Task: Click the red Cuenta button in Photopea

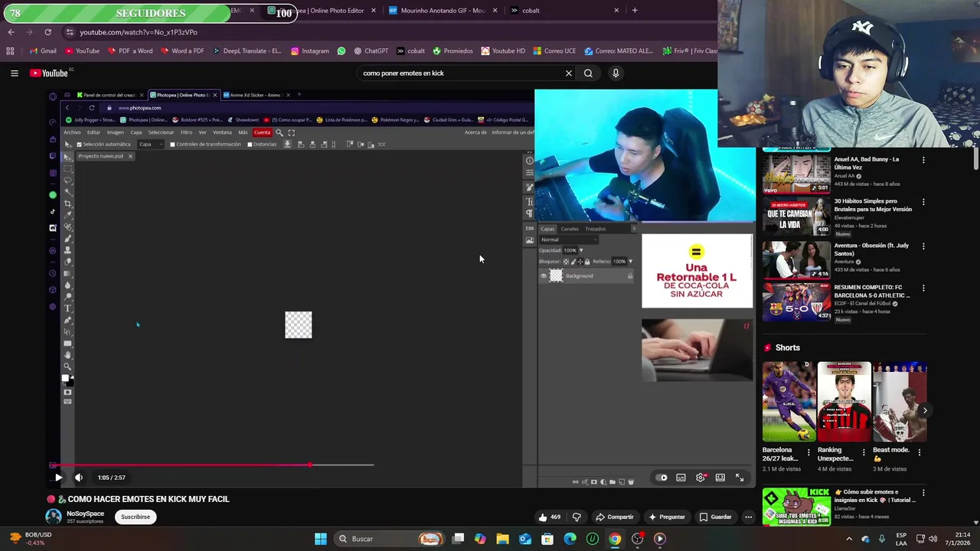Action: pyautogui.click(x=262, y=132)
